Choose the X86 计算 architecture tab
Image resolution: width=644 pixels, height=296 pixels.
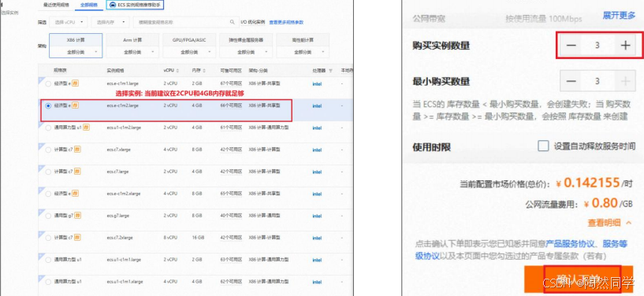coord(76,40)
